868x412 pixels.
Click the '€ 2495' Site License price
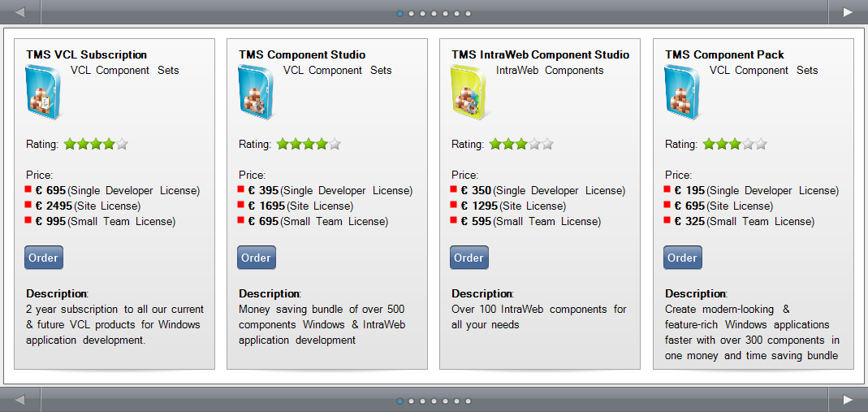point(54,206)
